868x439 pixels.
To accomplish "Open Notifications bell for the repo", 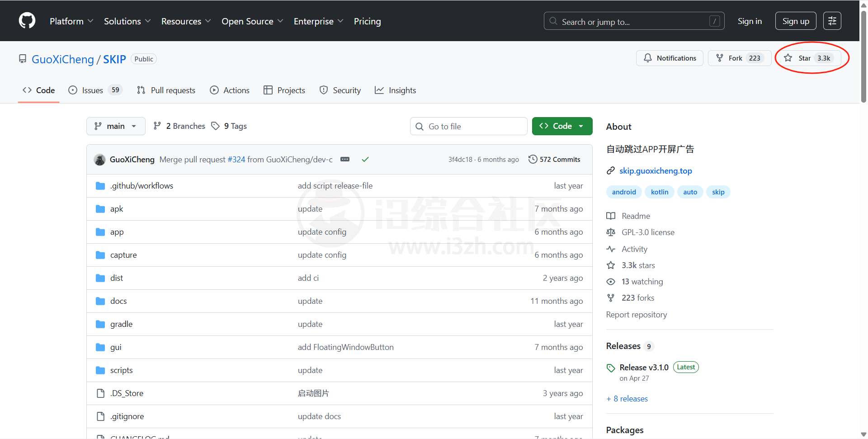I will point(670,58).
